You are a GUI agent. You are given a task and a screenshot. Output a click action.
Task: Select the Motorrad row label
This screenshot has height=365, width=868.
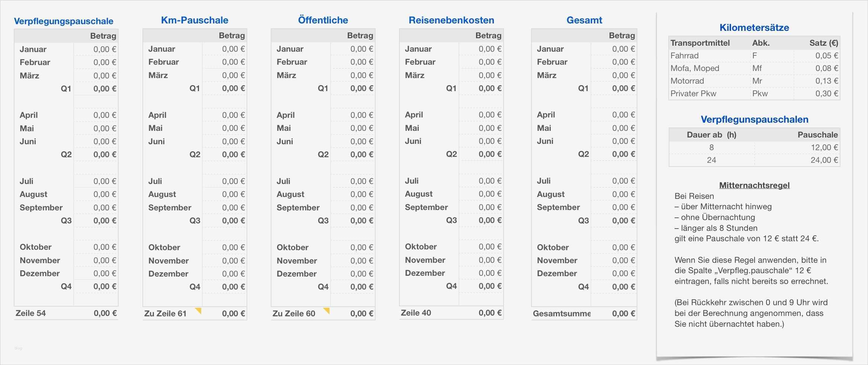click(x=687, y=81)
